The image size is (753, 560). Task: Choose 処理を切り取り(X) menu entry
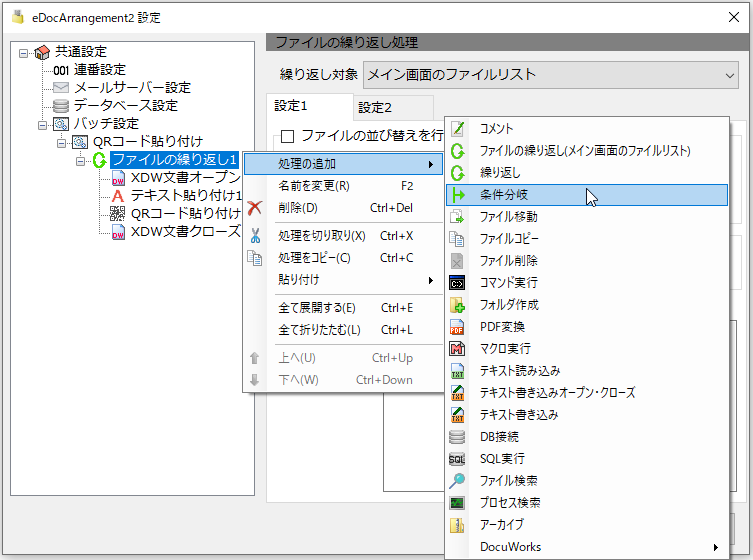pos(344,236)
